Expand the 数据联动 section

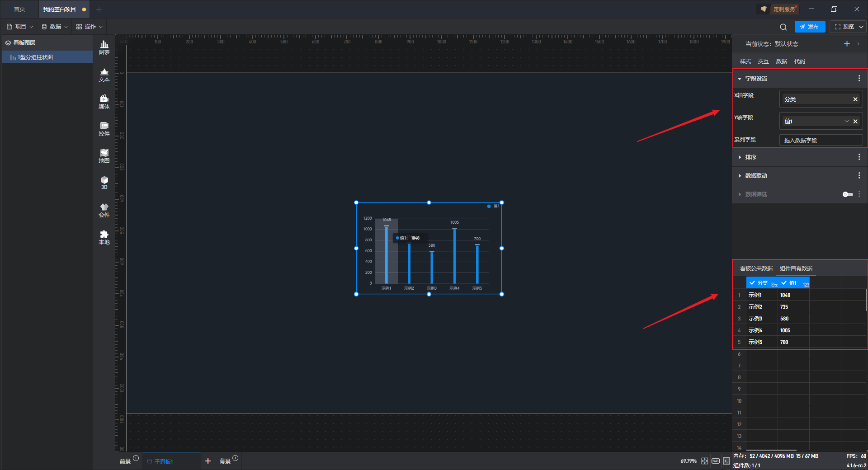(740, 176)
